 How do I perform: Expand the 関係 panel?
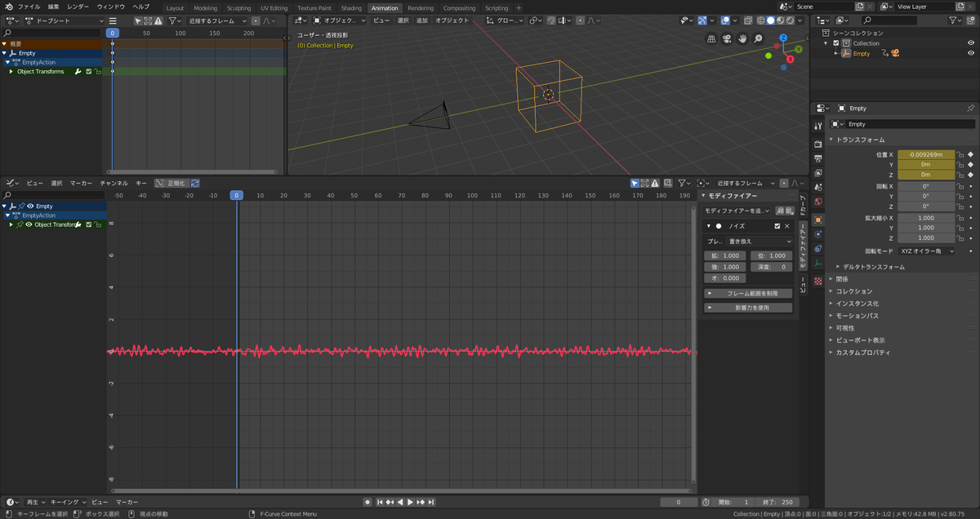coord(842,279)
